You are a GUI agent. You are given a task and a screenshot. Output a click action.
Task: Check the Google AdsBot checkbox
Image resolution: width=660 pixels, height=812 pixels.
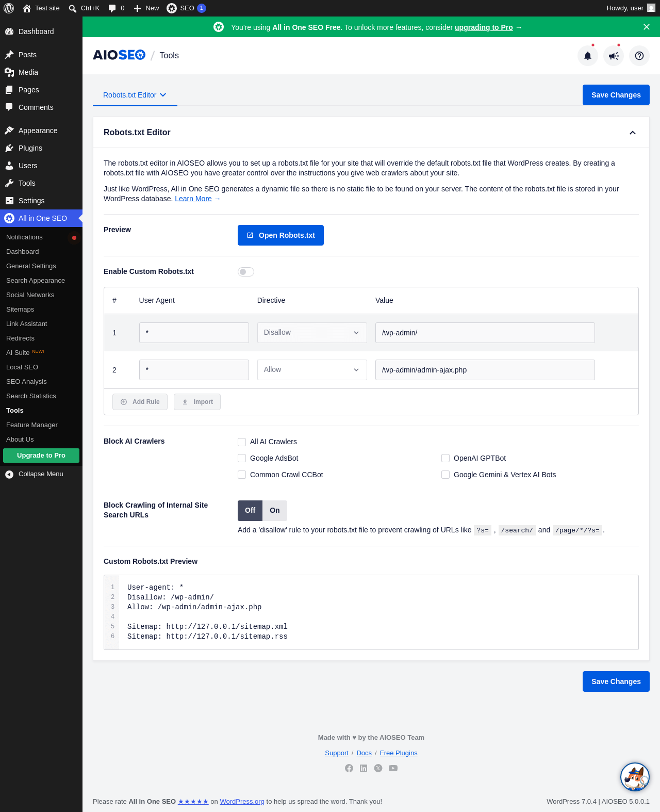point(242,459)
